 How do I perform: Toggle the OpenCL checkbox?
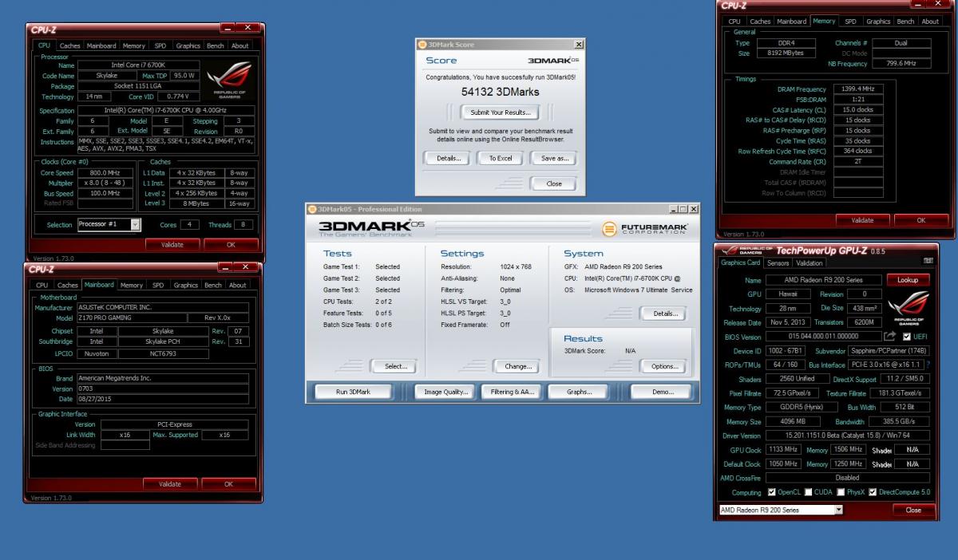[x=771, y=491]
